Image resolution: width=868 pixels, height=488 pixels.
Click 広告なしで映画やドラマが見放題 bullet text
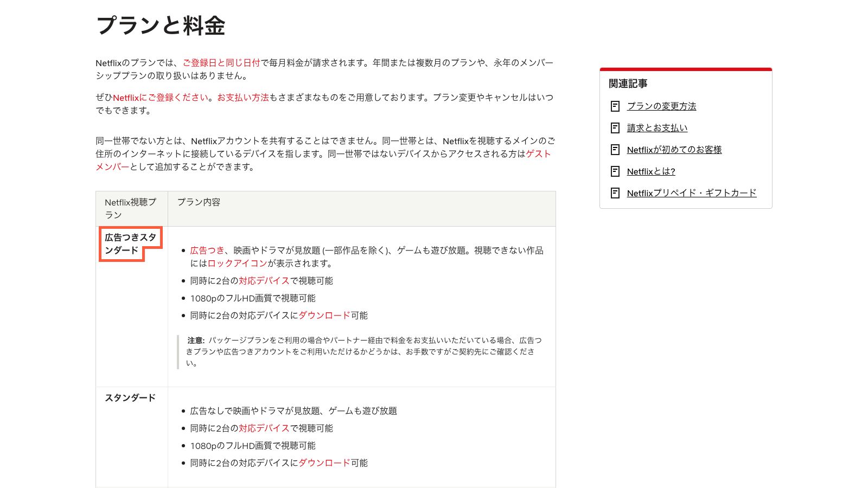293,411
